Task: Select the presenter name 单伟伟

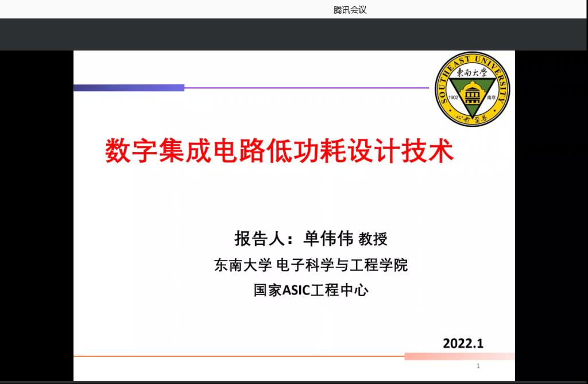Action: tap(328, 238)
